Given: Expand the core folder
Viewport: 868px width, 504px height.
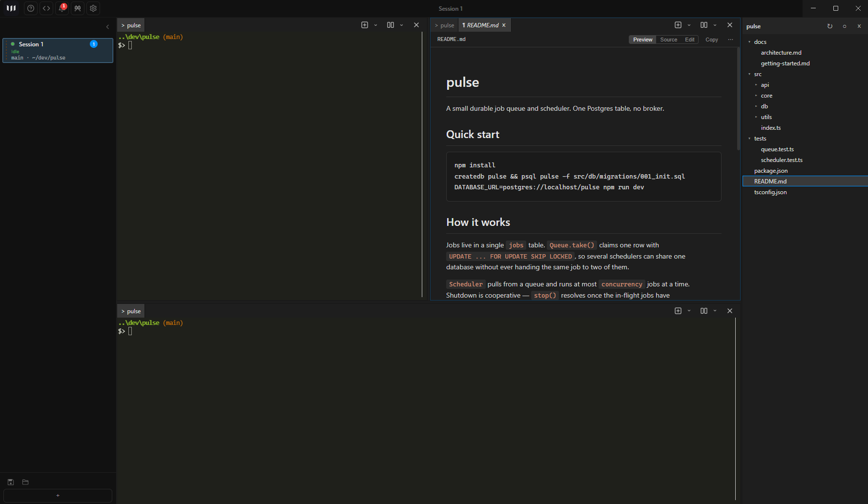Looking at the screenshot, I should pyautogui.click(x=756, y=96).
